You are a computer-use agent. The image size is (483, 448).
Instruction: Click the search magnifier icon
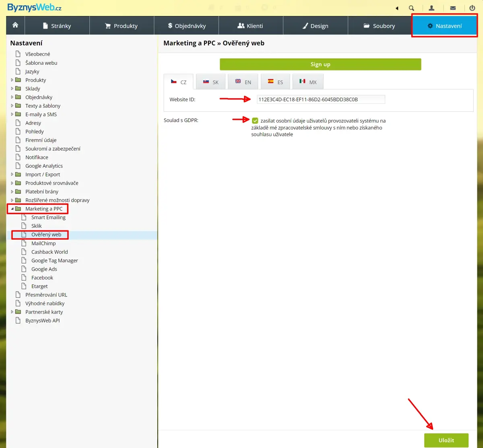411,8
